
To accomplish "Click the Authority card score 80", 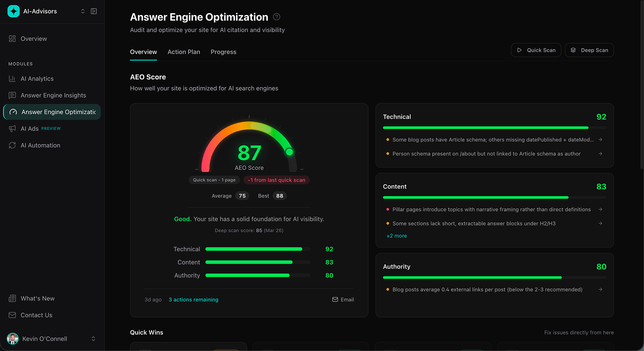I will [601, 267].
